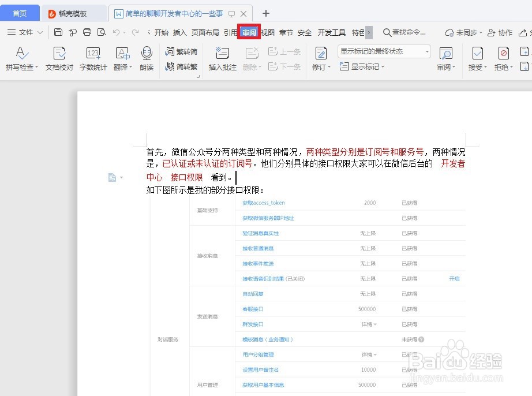Convert text using 繁转简

tap(182, 51)
